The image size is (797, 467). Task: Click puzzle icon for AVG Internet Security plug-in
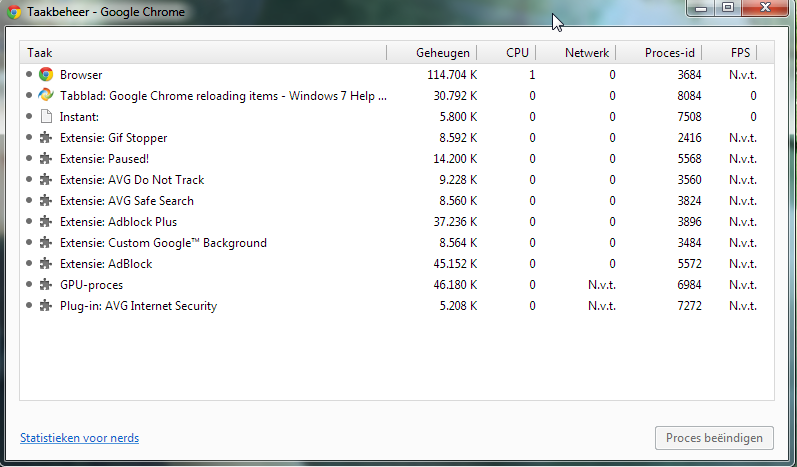tap(46, 305)
